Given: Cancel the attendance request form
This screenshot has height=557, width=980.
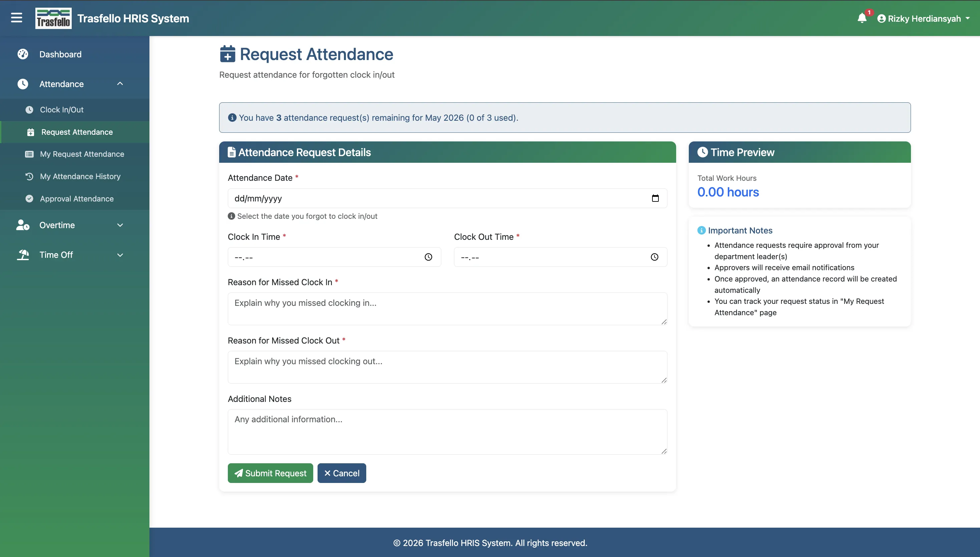Looking at the screenshot, I should (342, 473).
